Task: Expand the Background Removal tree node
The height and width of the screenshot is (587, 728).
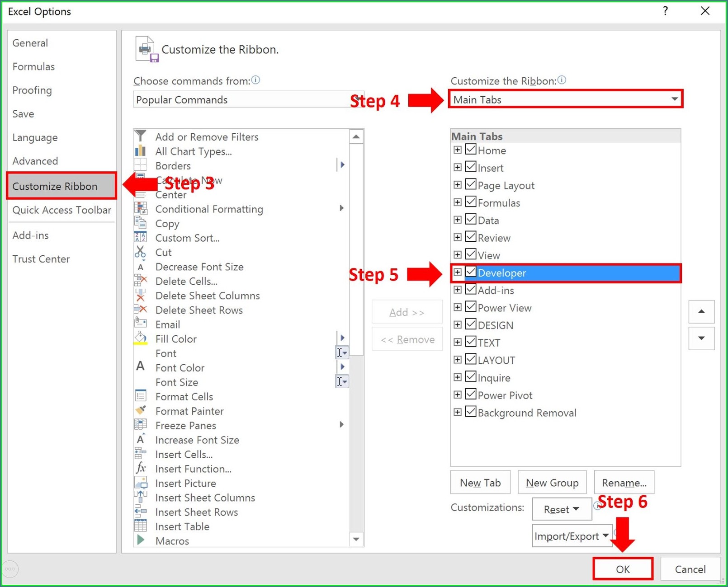Action: pos(458,413)
